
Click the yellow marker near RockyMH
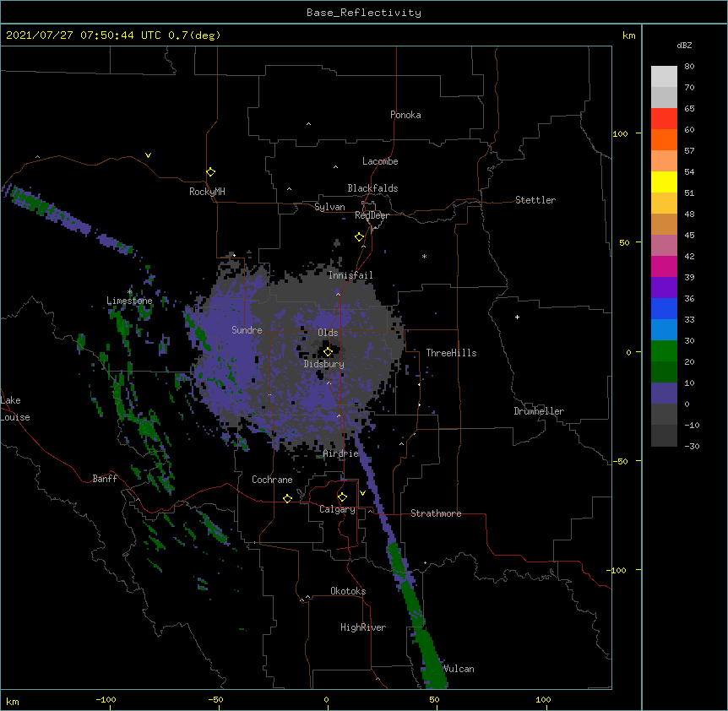point(210,171)
